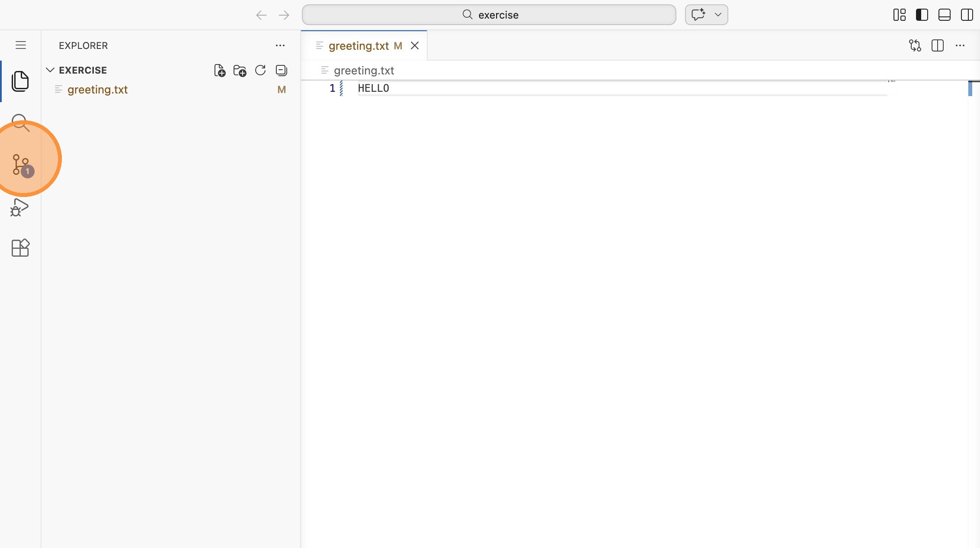Collapse all folders in Explorer
The image size is (980, 548).
281,70
